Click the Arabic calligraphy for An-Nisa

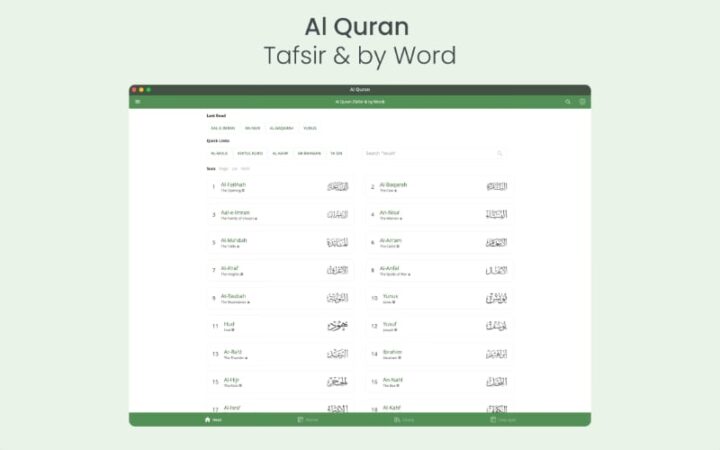coord(496,214)
